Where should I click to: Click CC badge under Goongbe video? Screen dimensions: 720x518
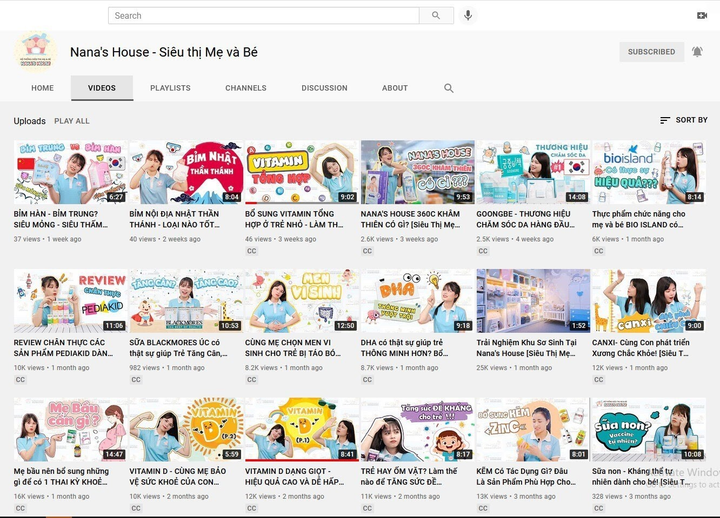click(x=483, y=251)
